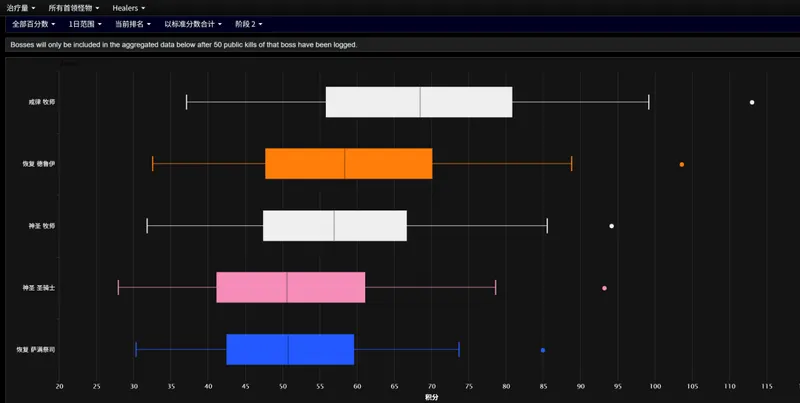
Task: Select the 恢复 萨满祭司 axis label
Action: click(x=36, y=350)
